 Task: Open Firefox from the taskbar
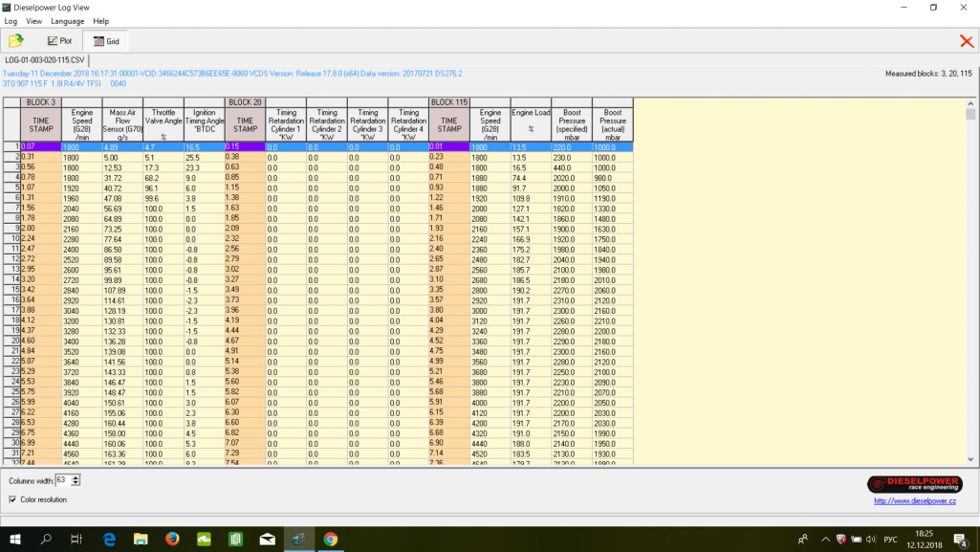coord(172,540)
